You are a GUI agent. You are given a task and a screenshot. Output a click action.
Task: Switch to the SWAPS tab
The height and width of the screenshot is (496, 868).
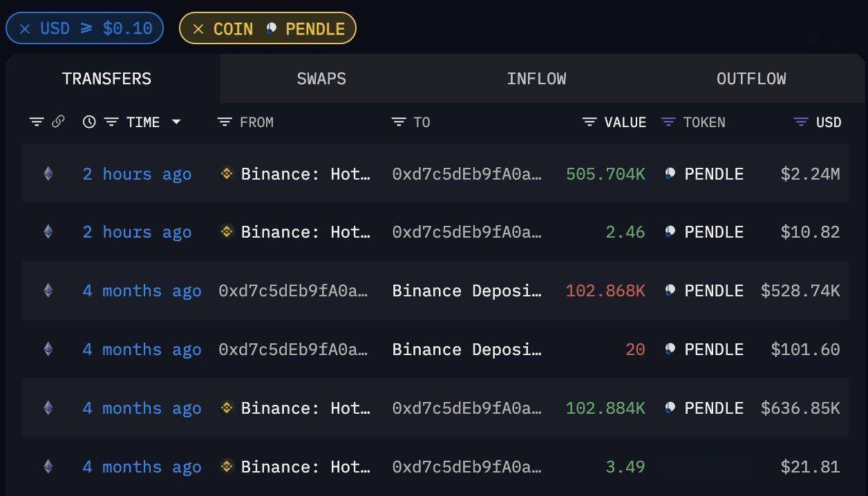click(x=321, y=79)
